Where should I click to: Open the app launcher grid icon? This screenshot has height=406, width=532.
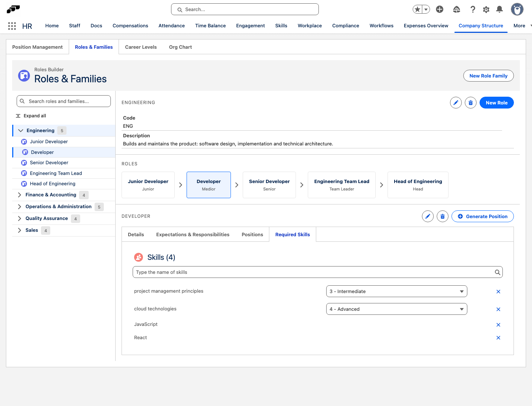[x=12, y=26]
